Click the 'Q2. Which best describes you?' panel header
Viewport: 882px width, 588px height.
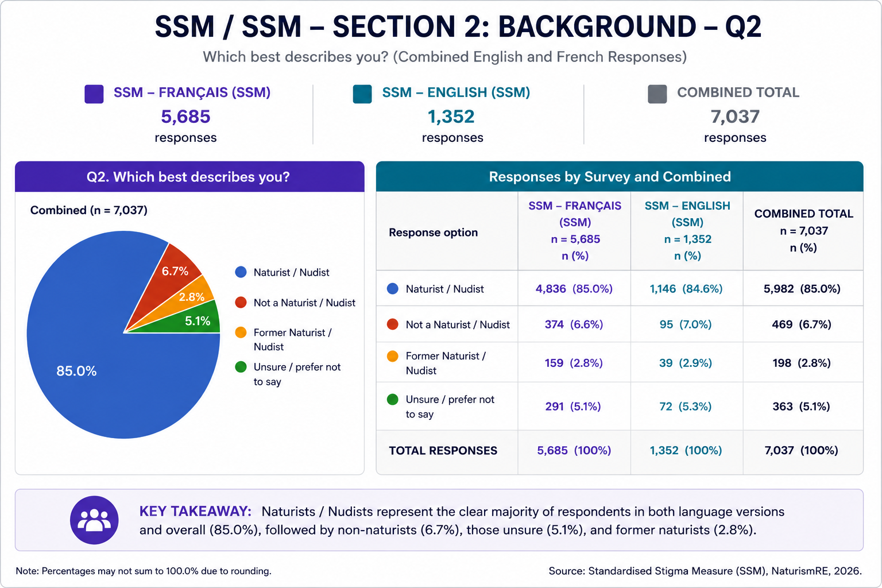(189, 177)
